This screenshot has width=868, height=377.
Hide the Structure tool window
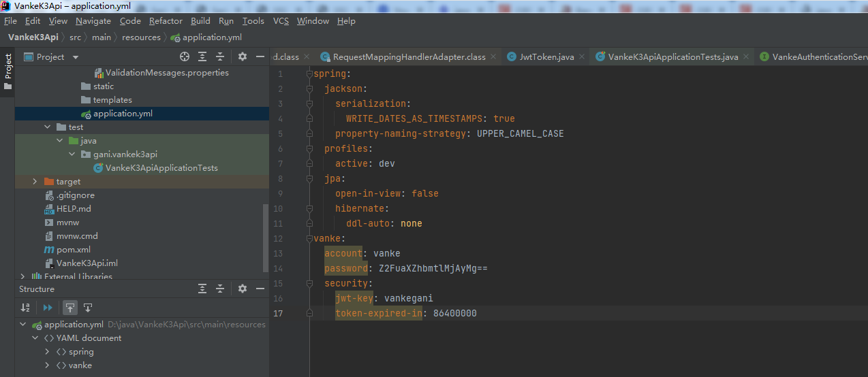click(x=260, y=289)
